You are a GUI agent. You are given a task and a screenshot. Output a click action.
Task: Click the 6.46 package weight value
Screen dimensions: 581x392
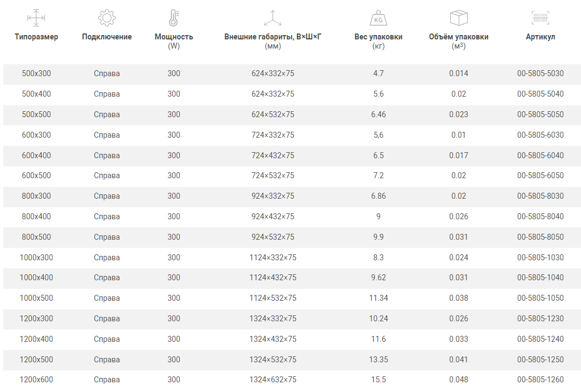[x=378, y=114]
